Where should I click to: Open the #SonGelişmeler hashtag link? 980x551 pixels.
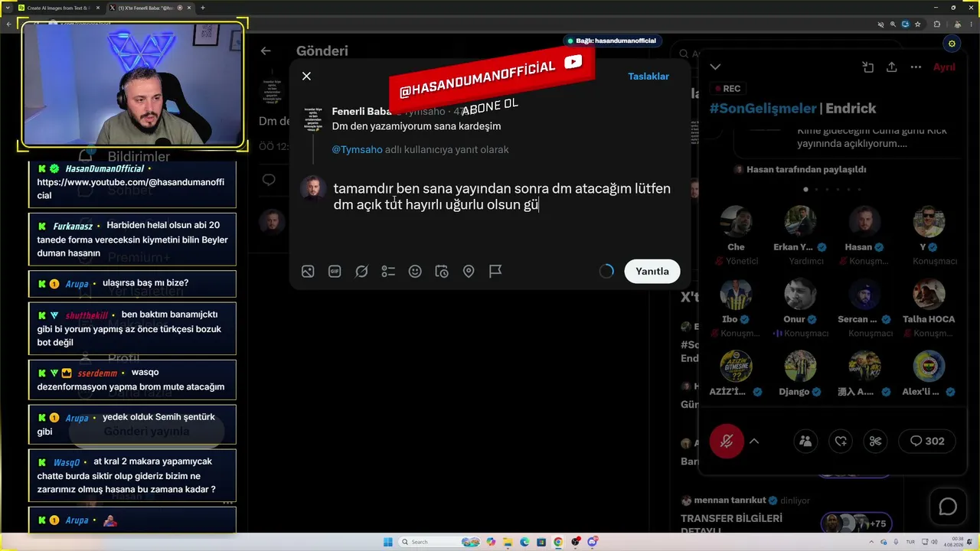[x=763, y=109]
